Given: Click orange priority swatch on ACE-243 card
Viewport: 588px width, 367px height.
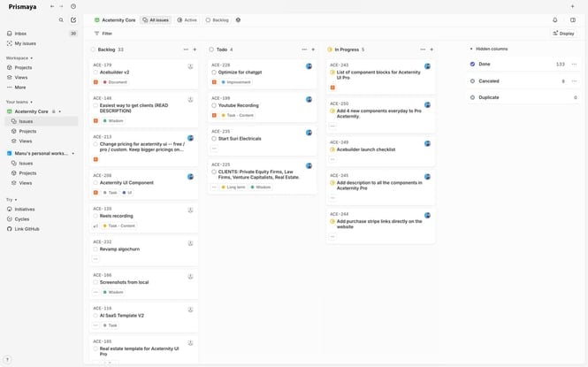Looking at the screenshot, I should (332, 88).
